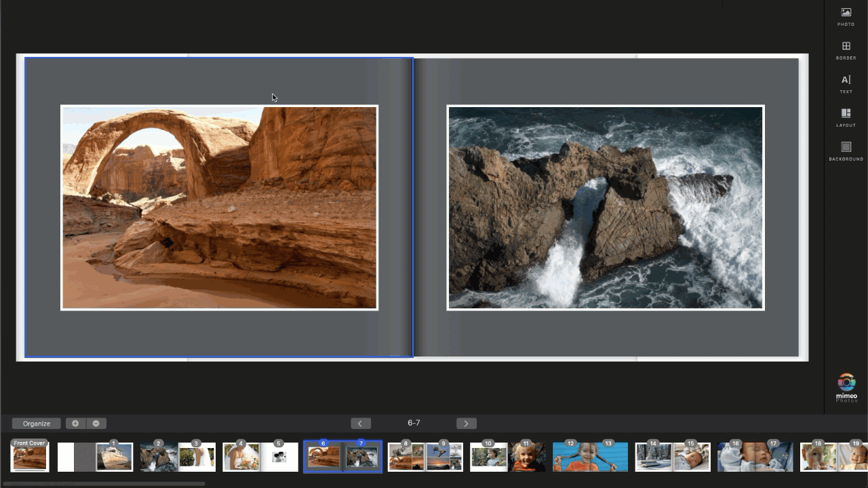Select the page 17 thumbnail

[x=775, y=457]
